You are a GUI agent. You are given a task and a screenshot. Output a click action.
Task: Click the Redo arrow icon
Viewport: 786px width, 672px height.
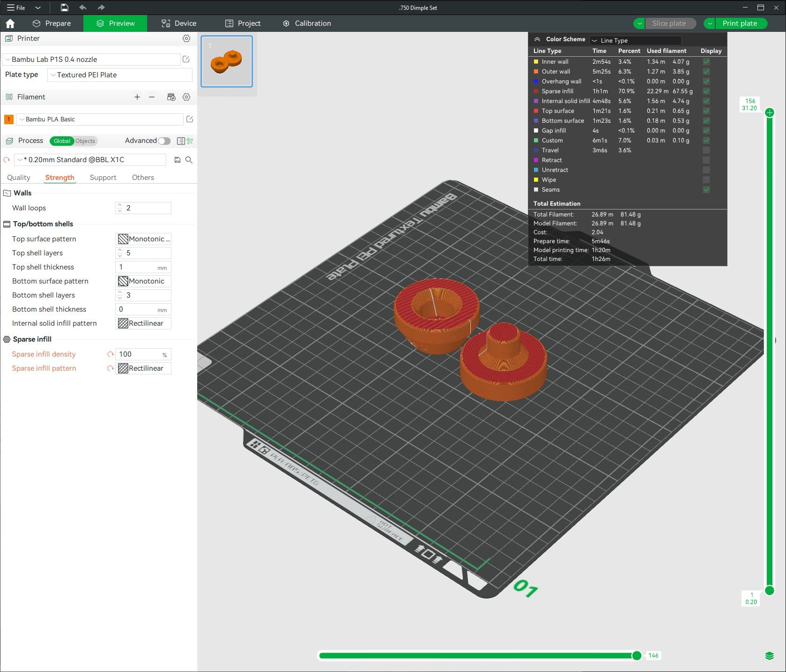coord(101,7)
